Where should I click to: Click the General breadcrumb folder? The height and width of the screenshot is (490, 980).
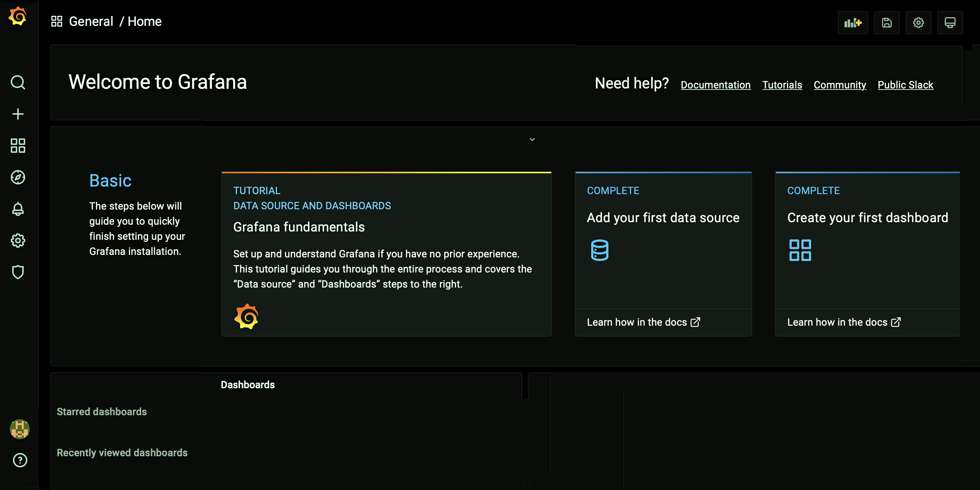click(91, 22)
